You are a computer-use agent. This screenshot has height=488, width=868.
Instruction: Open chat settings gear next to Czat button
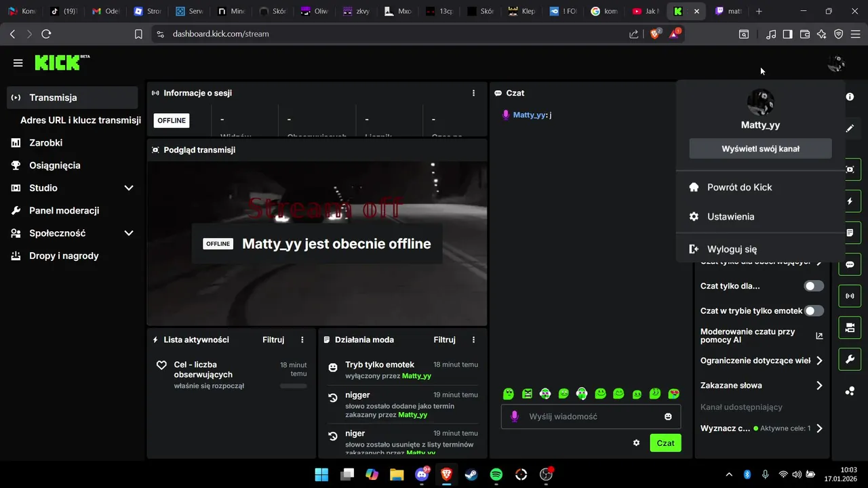tap(636, 443)
